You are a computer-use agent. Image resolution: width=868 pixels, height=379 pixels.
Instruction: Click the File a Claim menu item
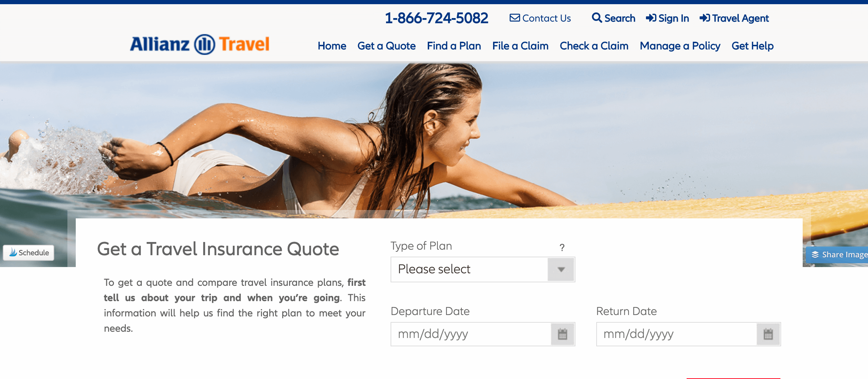coord(520,46)
